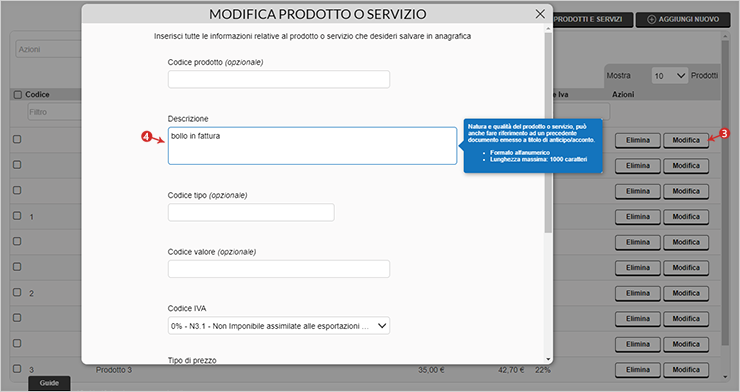
Task: Click the '42,70 €' price cell
Action: 511,370
